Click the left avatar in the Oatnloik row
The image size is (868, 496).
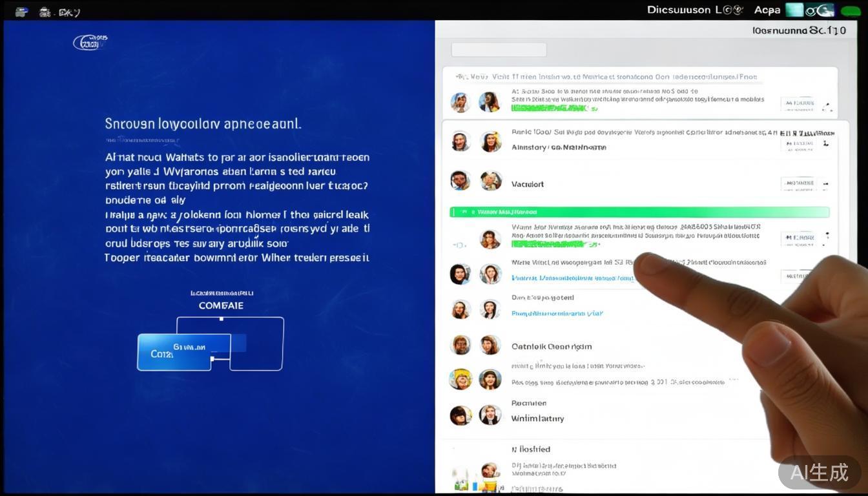[460, 345]
